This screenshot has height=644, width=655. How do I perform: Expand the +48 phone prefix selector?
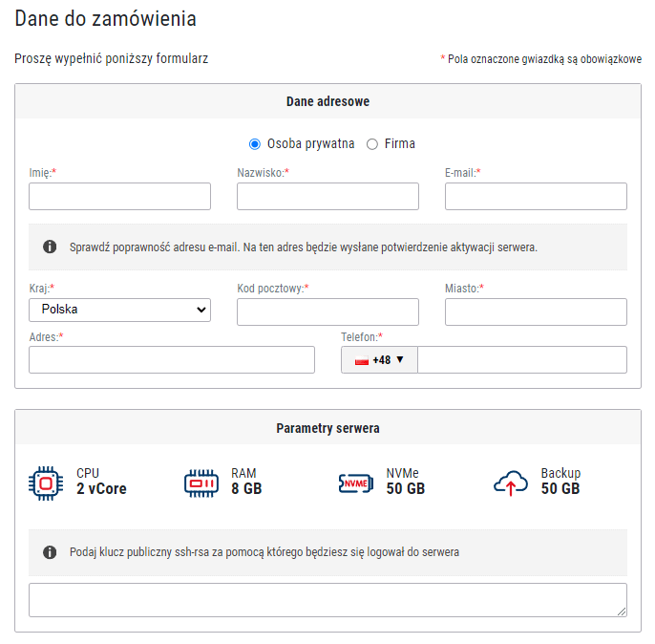point(379,360)
